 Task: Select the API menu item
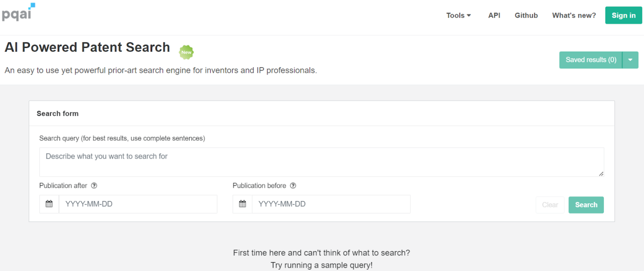[x=494, y=15]
